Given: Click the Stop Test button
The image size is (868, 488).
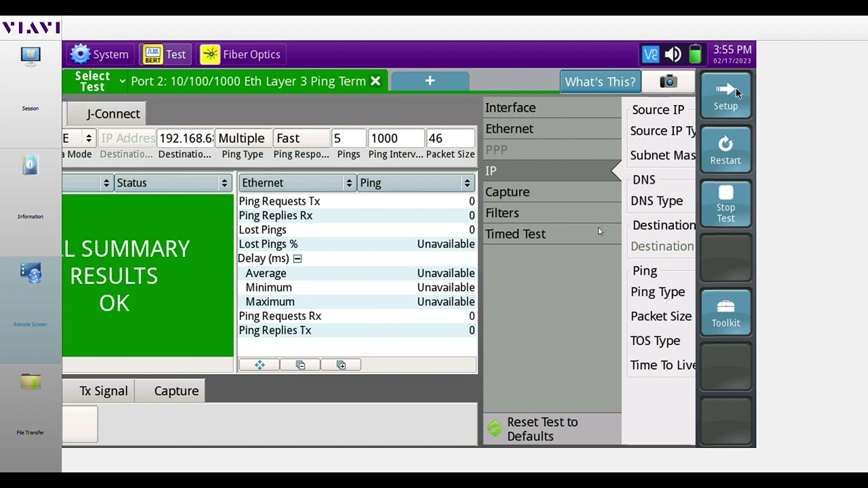Looking at the screenshot, I should coord(726,204).
